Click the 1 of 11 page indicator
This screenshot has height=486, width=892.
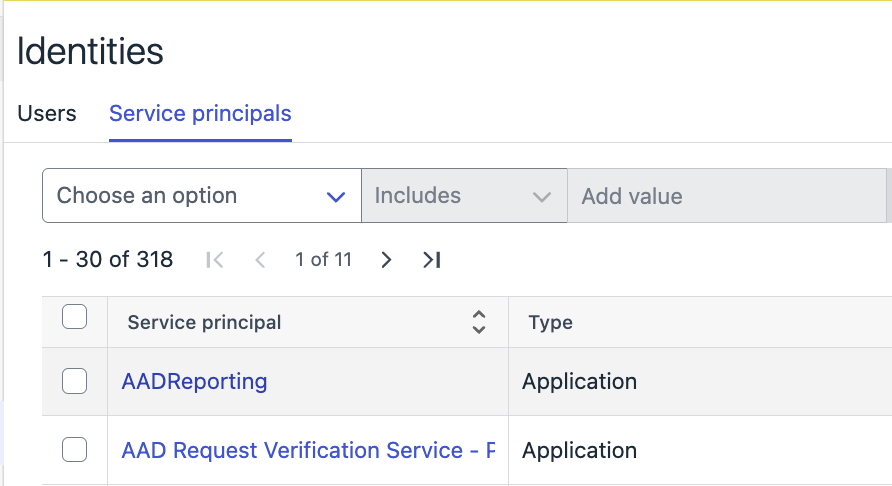click(x=323, y=260)
